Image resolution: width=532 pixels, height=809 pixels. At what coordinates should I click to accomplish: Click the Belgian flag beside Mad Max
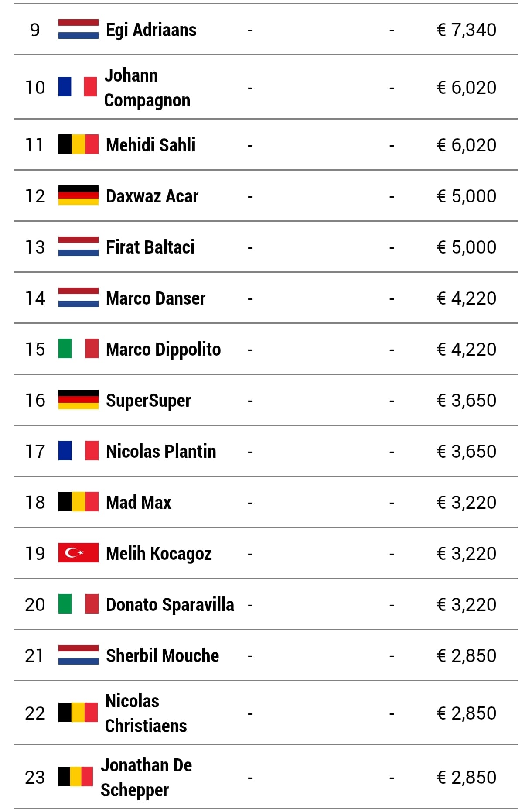[78, 502]
